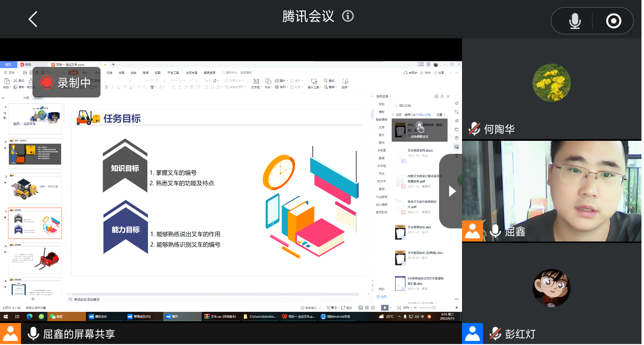Switch to the 首页 tab in WPS

pyautogui.click(x=8, y=64)
